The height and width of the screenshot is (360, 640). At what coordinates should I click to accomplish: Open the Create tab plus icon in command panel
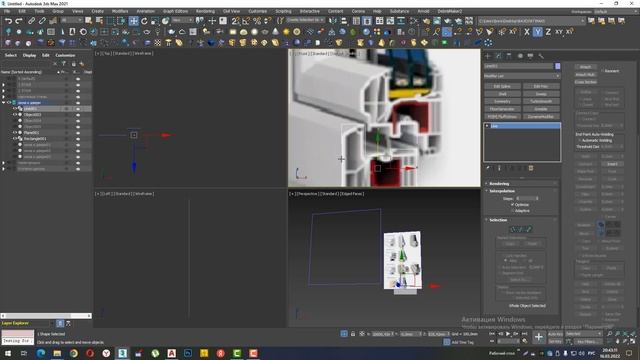click(488, 56)
